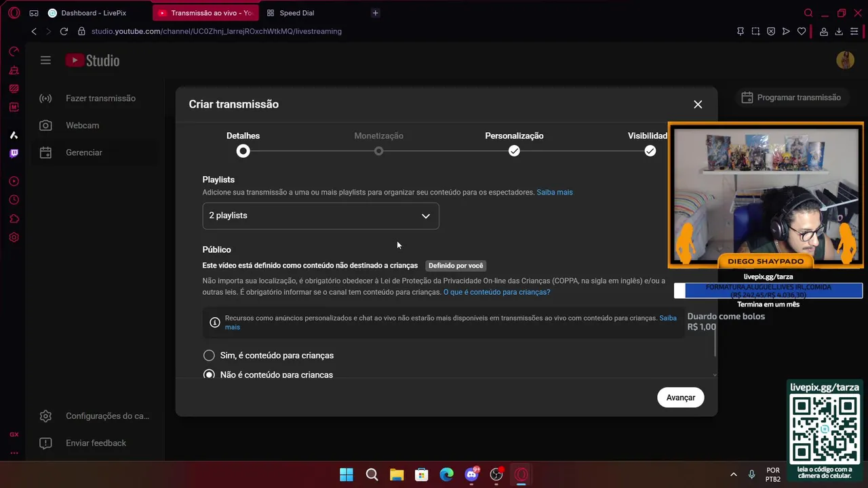
Task: Open Easy Setup sliders icon
Action: [854, 31]
